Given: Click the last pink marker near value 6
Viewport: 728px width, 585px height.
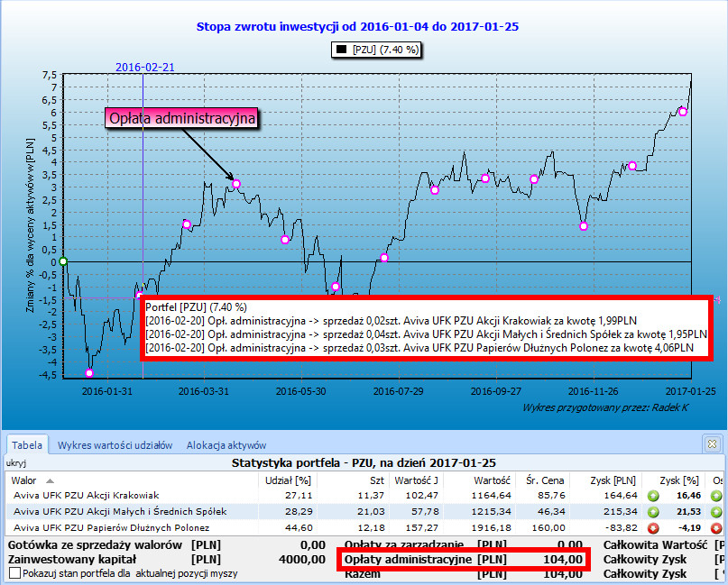Looking at the screenshot, I should (x=682, y=112).
